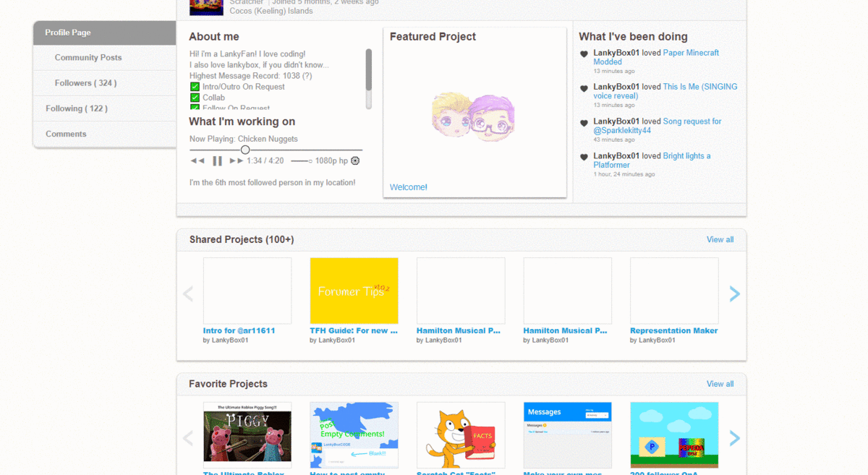Screen dimensions: 868x475
Task: Click the heart icon beside This Is Me
Action: pos(584,88)
